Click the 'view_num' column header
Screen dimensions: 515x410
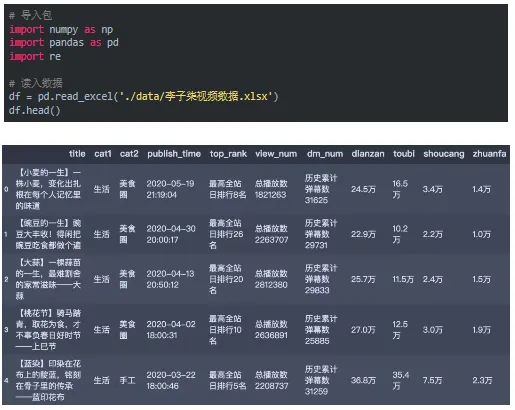coord(276,154)
